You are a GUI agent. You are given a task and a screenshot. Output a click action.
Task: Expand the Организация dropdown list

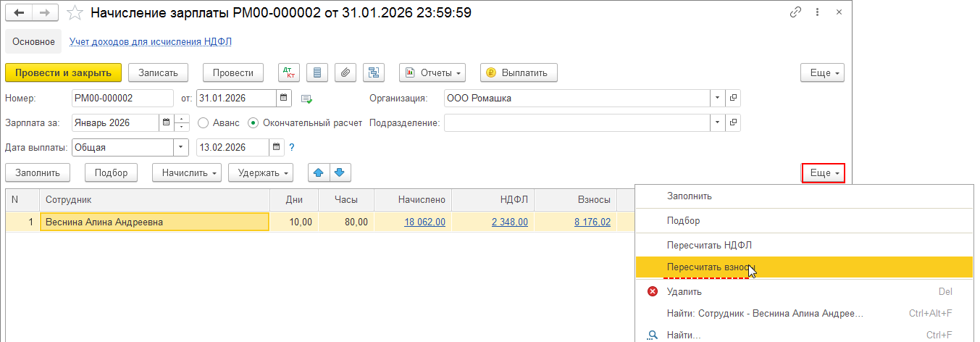[717, 98]
